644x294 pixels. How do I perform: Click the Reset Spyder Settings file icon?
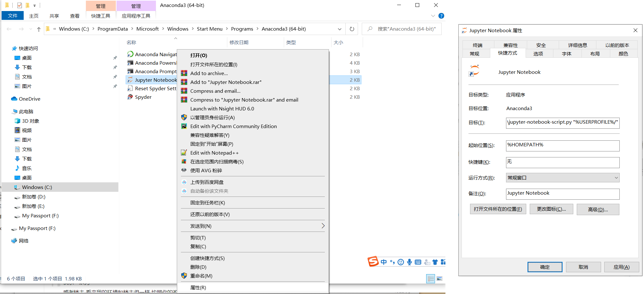tap(130, 88)
